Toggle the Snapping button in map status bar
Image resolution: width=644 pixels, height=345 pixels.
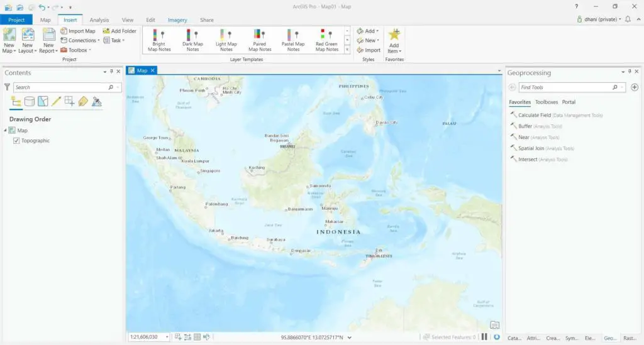pyautogui.click(x=178, y=337)
